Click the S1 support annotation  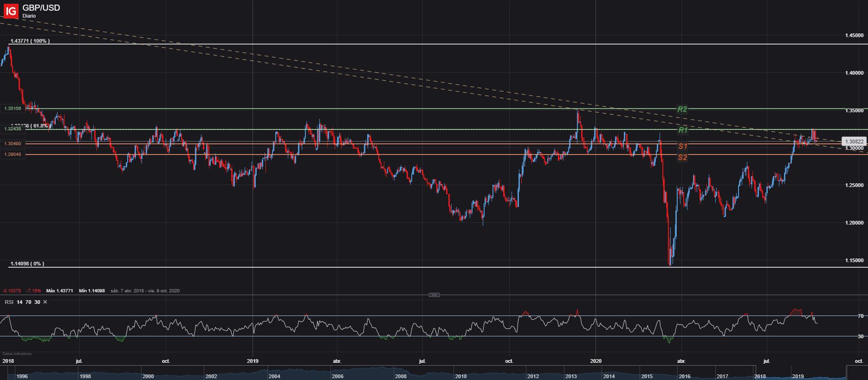point(682,146)
